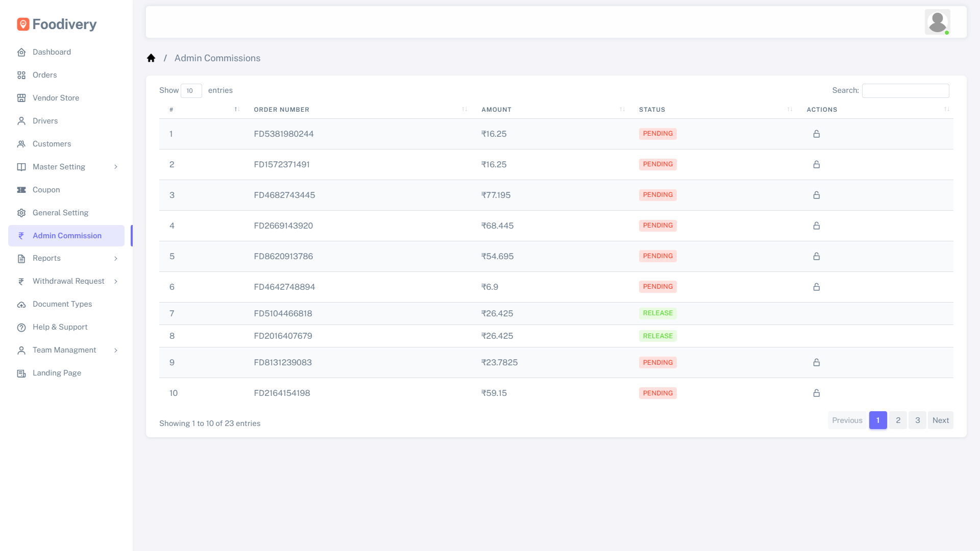Select Admin Commission in the sidebar
The width and height of the screenshot is (980, 551).
click(x=66, y=235)
